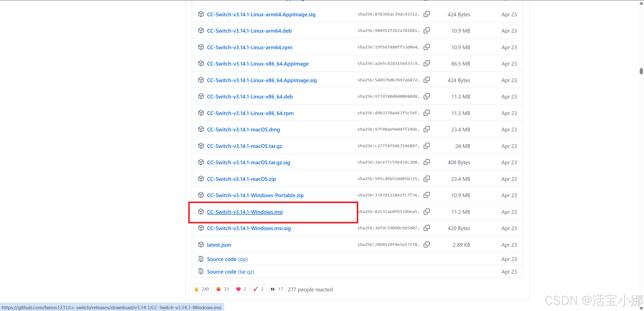The height and width of the screenshot is (311, 644).
Task: Click scrollbar up arrow
Action: coord(641,3)
